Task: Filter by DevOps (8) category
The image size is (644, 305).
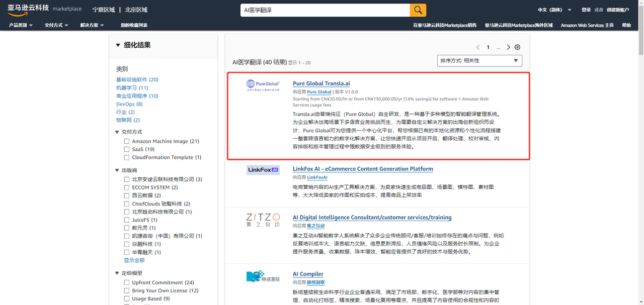Action: [129, 104]
